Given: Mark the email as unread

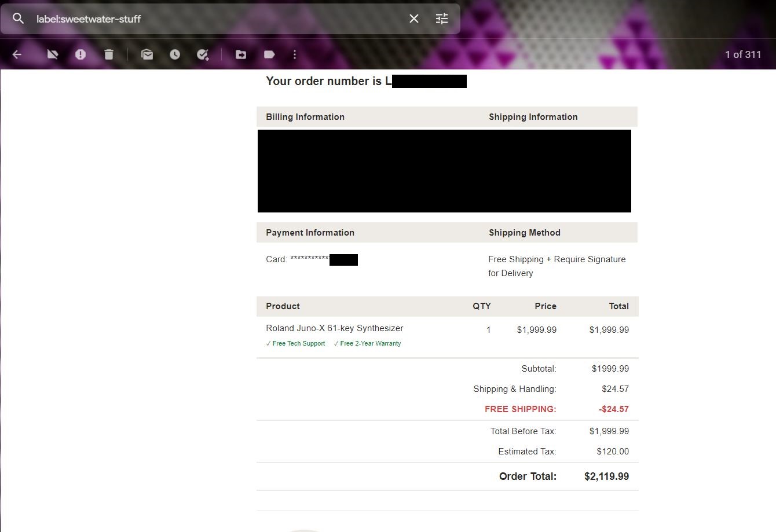Looking at the screenshot, I should (x=147, y=54).
